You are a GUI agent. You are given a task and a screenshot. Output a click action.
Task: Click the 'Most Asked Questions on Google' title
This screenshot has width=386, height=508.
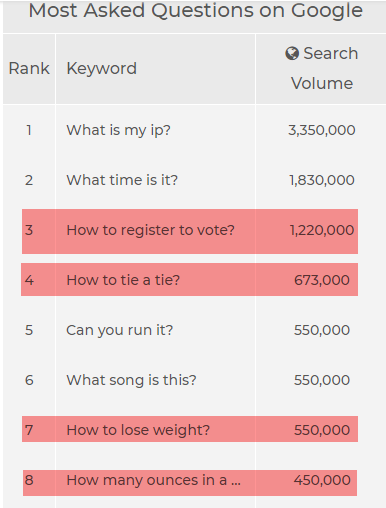point(195,10)
